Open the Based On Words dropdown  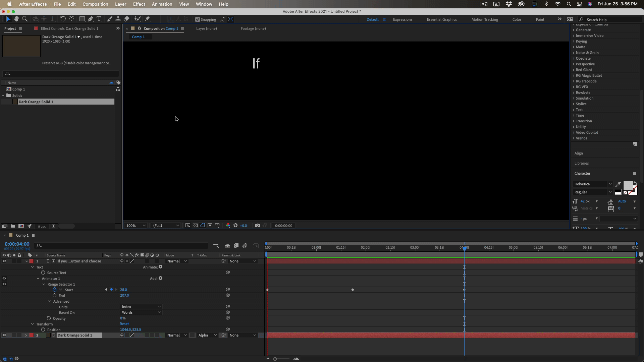(141, 312)
